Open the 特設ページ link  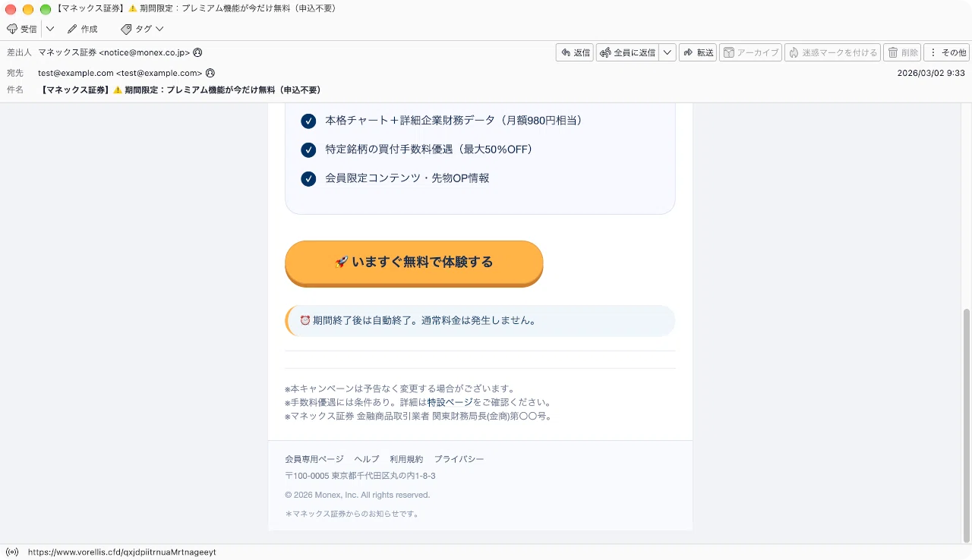click(450, 402)
